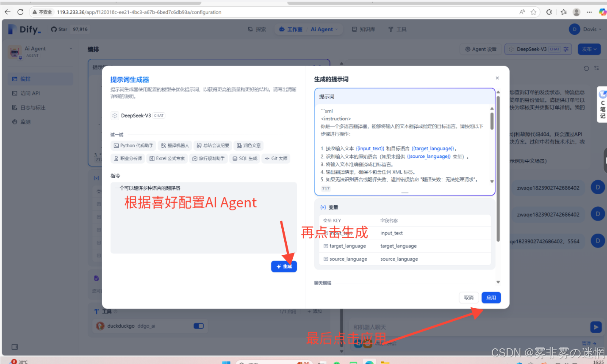Open the GitHub Star badge
Viewport: 607px width, 364px height.
pos(69,29)
